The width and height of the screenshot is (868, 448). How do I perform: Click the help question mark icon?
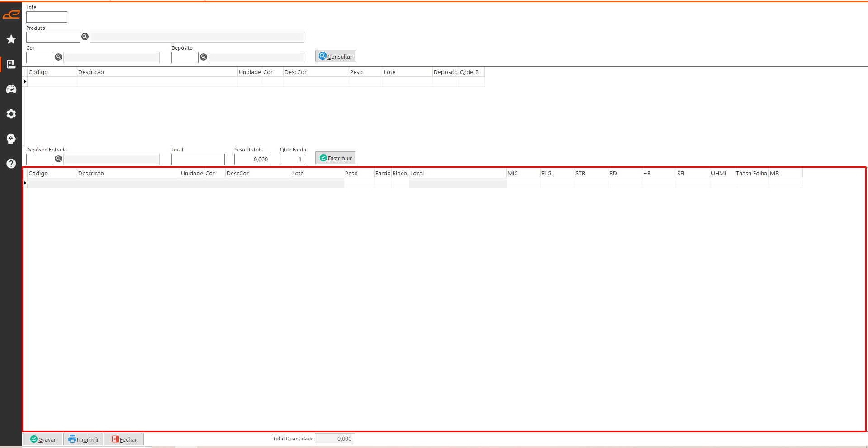pyautogui.click(x=11, y=164)
